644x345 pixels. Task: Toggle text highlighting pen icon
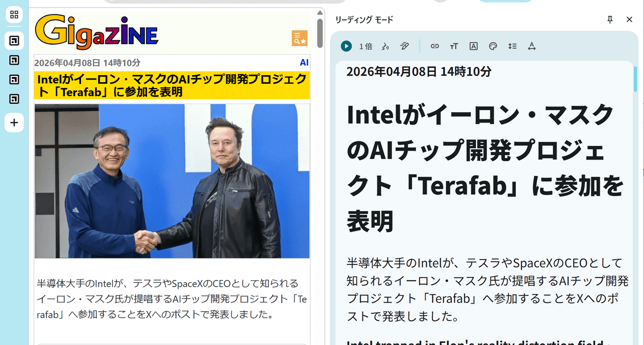pos(405,46)
